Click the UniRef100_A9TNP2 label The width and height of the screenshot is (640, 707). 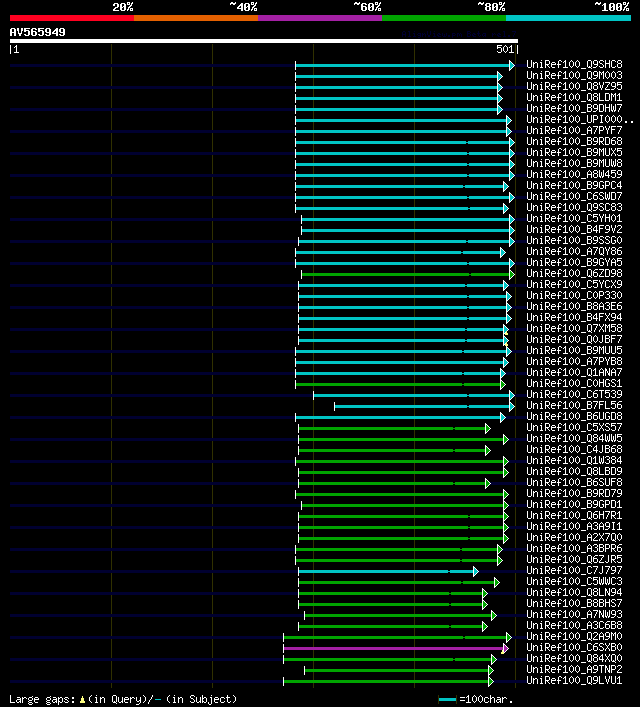tap(574, 670)
